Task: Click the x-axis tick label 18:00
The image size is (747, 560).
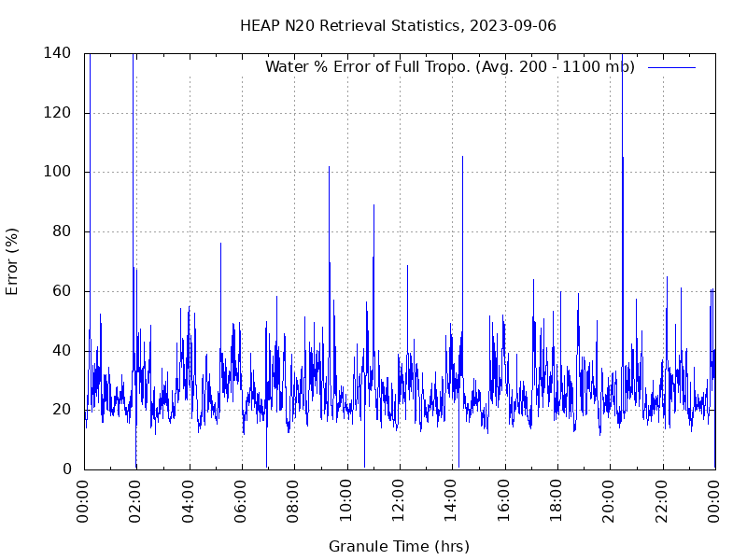Action: [556, 501]
